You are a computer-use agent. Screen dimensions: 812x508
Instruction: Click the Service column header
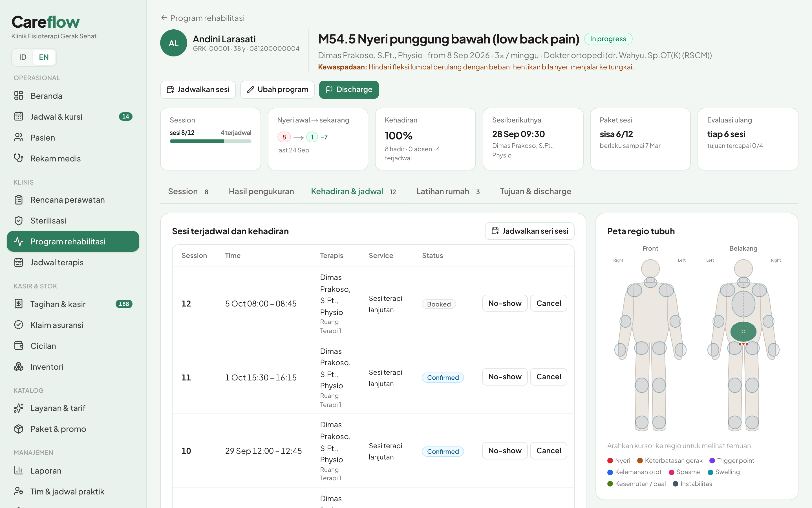click(x=381, y=256)
